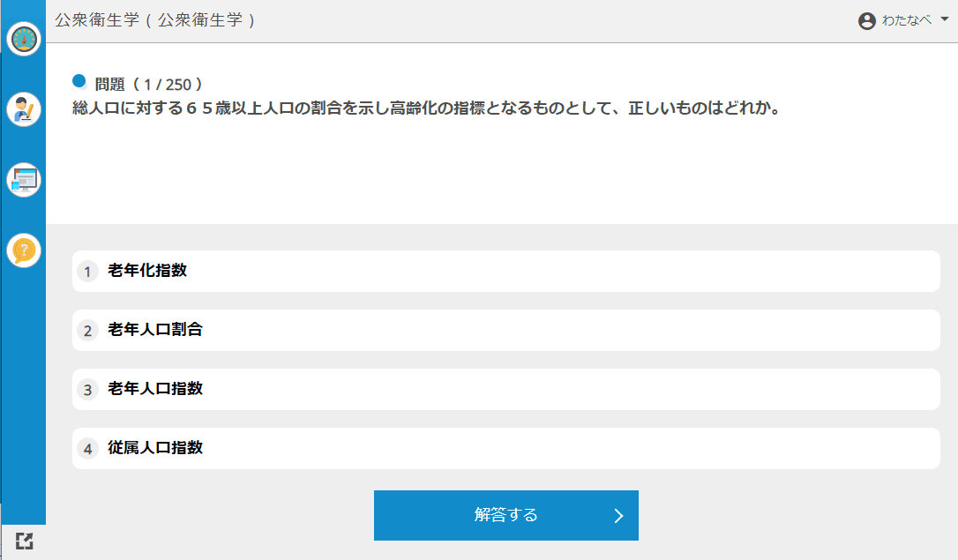Select answer choice 老年人口指数
Viewport: 958px width, 560px height.
click(505, 389)
